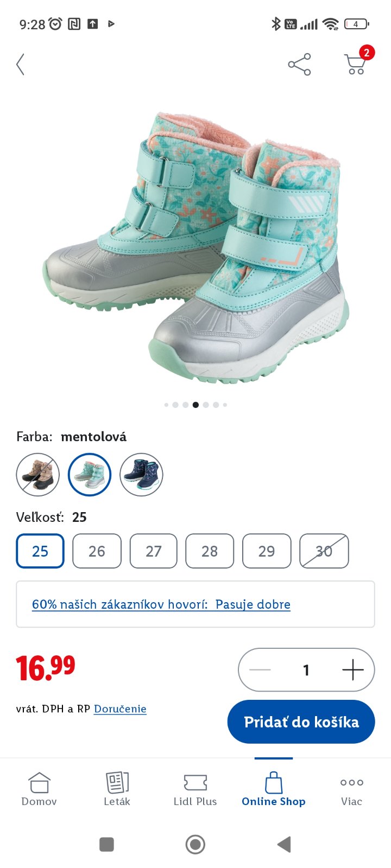
Task: Add the boots with Pridať do košíka
Action: pos(301,722)
